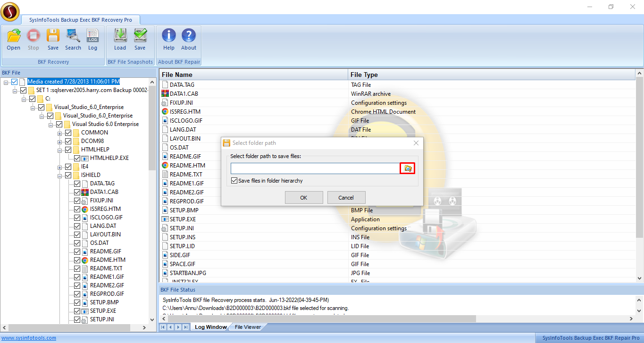Click the 'WinRAR archive' file type cell

[371, 94]
